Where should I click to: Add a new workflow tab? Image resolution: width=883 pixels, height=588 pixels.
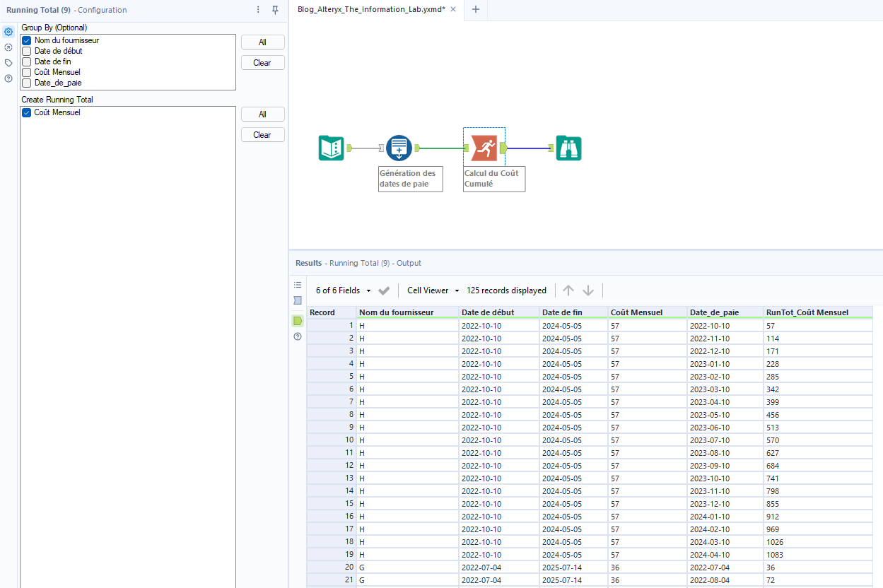475,10
